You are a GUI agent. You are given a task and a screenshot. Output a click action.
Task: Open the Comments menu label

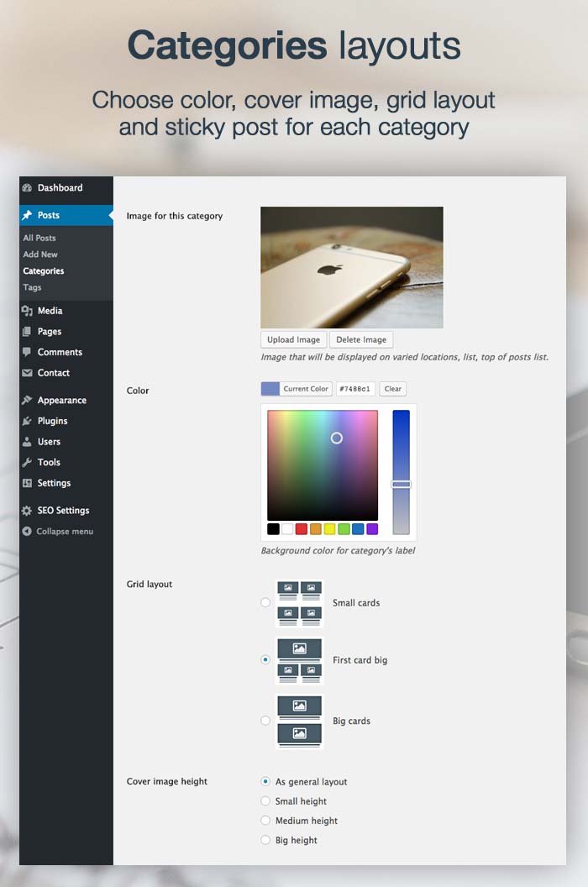pos(60,352)
